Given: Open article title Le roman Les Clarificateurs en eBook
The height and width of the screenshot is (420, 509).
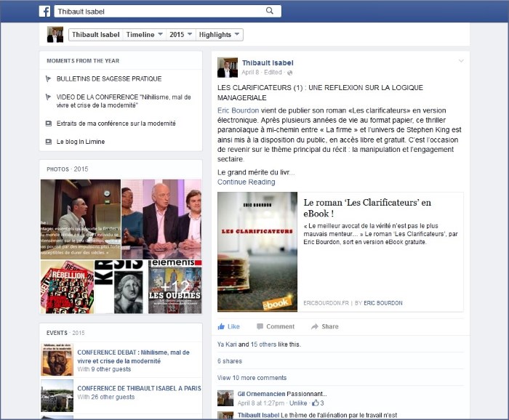Looking at the screenshot, I should pos(367,208).
